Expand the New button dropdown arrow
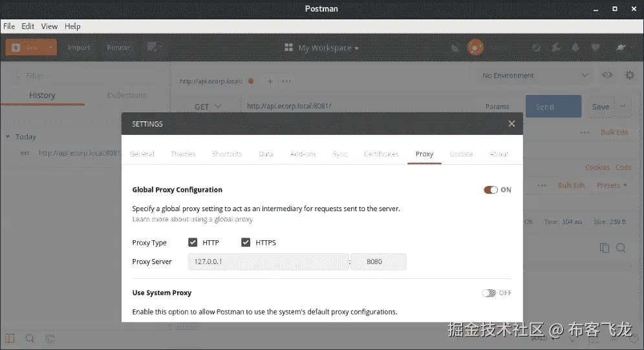 51,48
